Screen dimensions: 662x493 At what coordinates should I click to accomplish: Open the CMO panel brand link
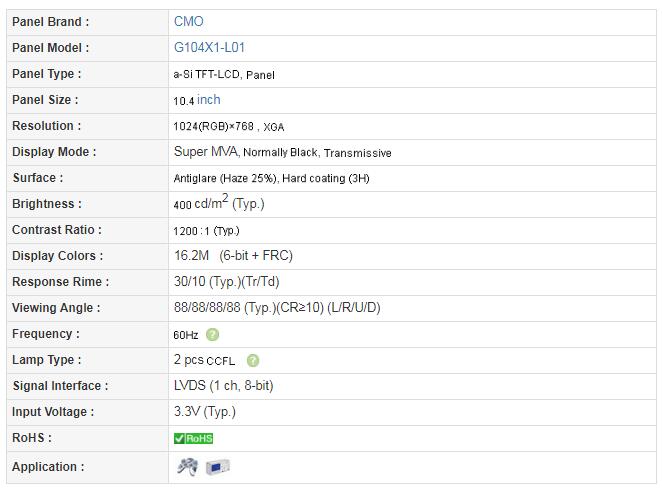(x=189, y=22)
